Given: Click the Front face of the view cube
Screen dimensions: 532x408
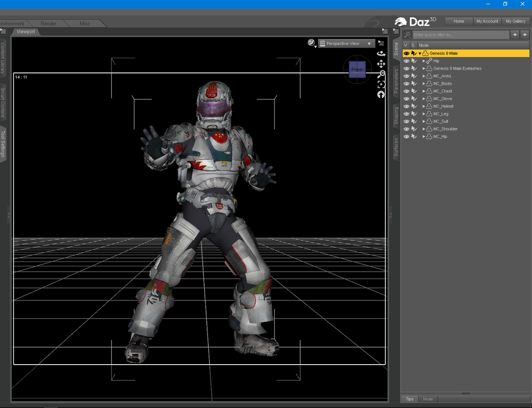Looking at the screenshot, I should click(357, 69).
